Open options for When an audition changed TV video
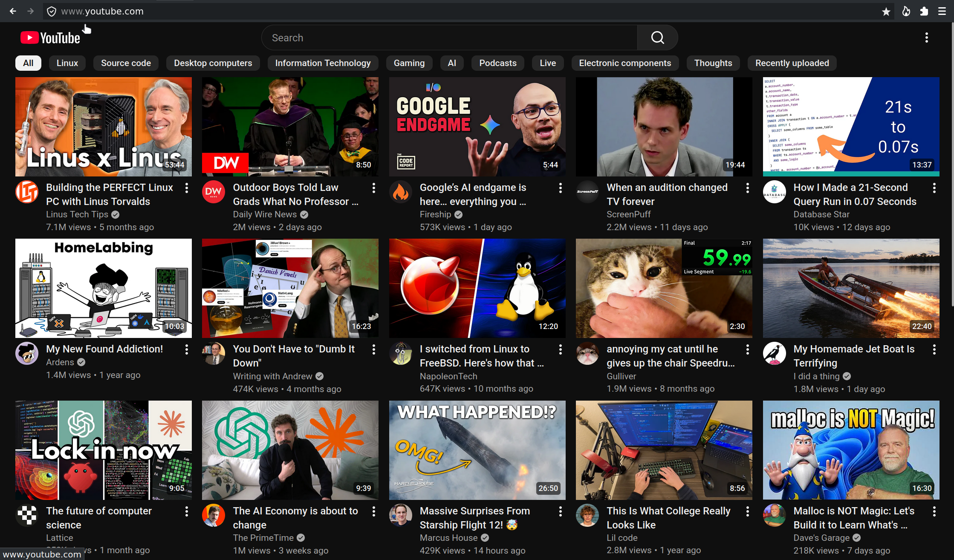The height and width of the screenshot is (560, 954). coord(748,188)
